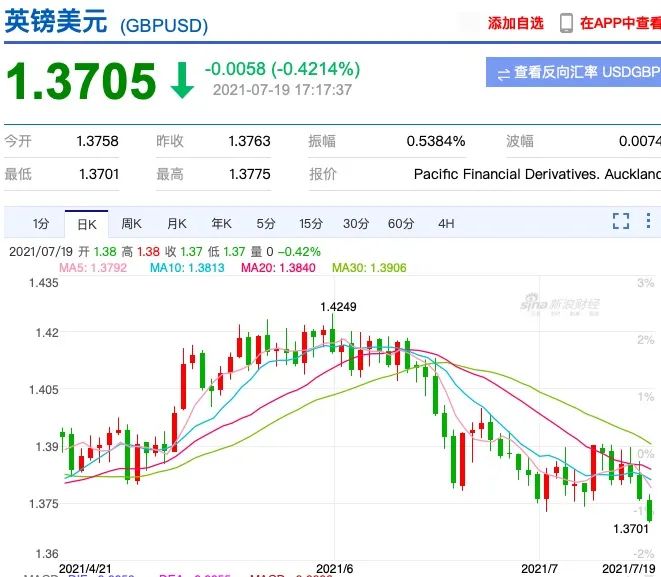Click the green down arrow next to 1.3705
The image size is (661, 577).
coord(181,82)
